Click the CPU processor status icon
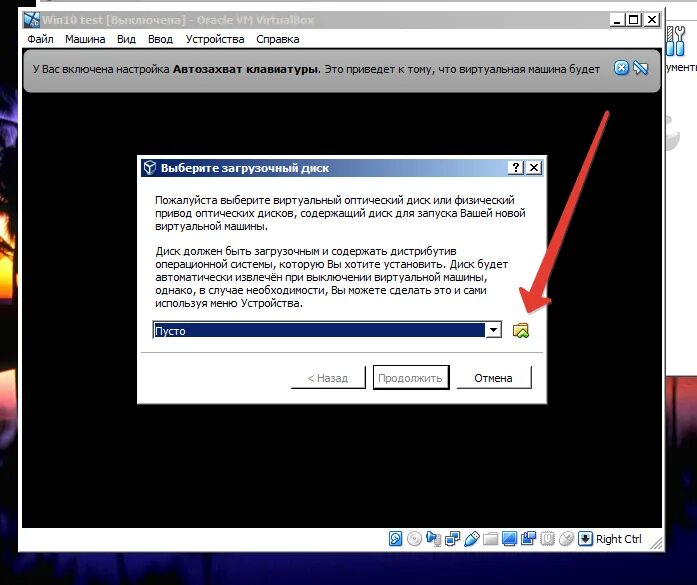This screenshot has height=585, width=697. [547, 539]
